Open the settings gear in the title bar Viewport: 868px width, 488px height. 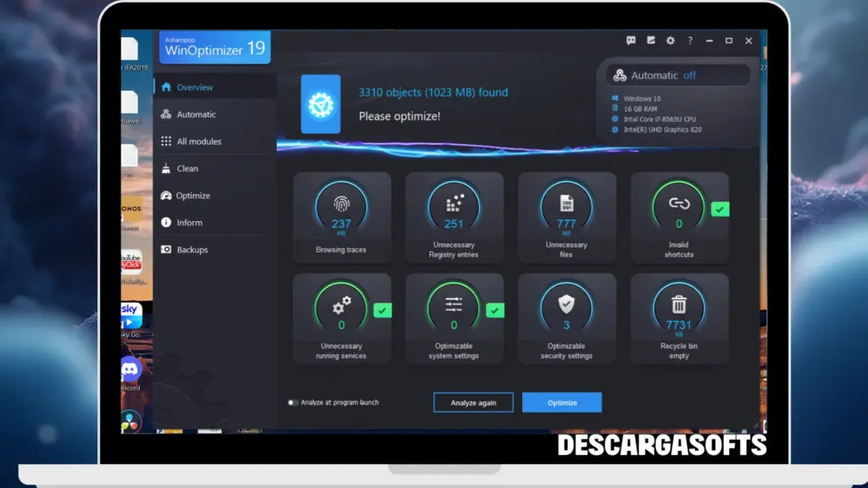point(670,40)
